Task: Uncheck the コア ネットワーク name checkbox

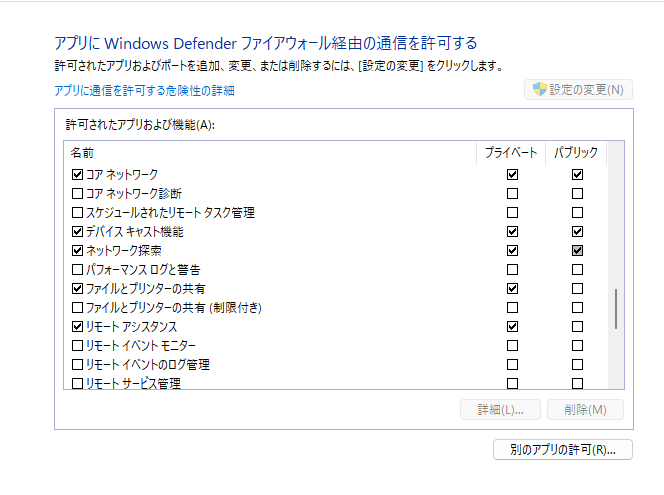Action: coord(77,174)
